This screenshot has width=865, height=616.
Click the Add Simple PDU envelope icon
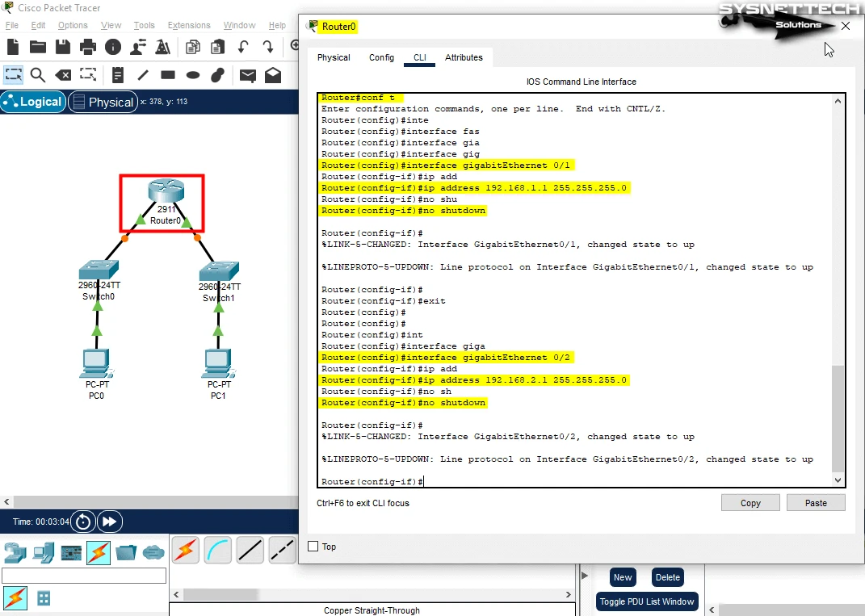point(248,75)
